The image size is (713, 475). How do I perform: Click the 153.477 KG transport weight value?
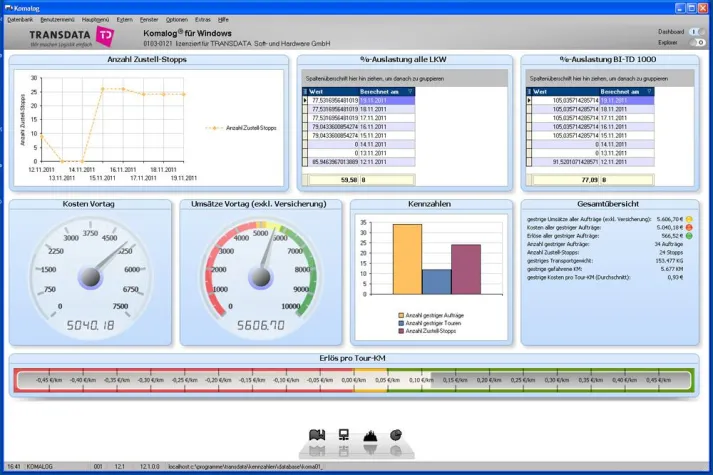point(669,261)
